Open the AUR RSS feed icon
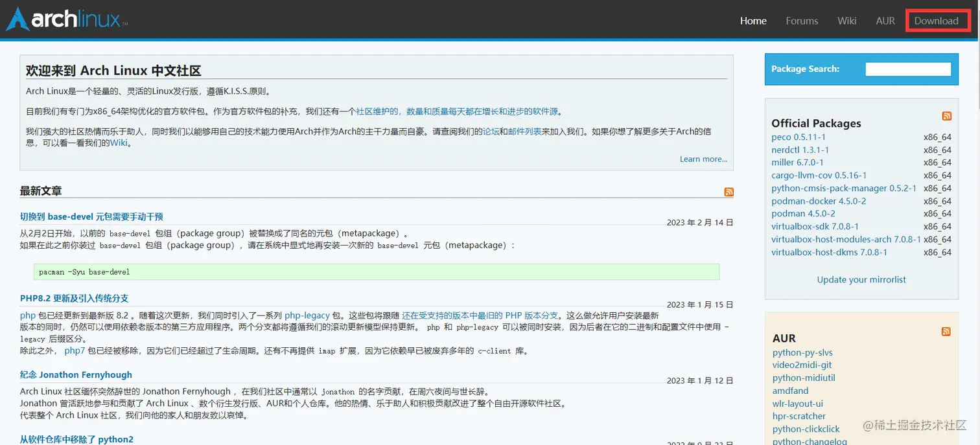The image size is (980, 445). [946, 332]
